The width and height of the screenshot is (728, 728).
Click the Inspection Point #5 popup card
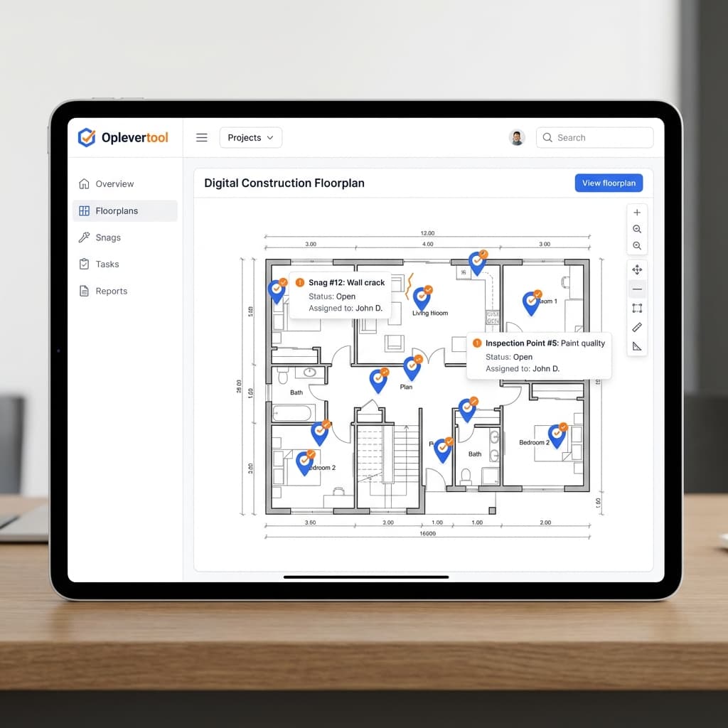(539, 355)
